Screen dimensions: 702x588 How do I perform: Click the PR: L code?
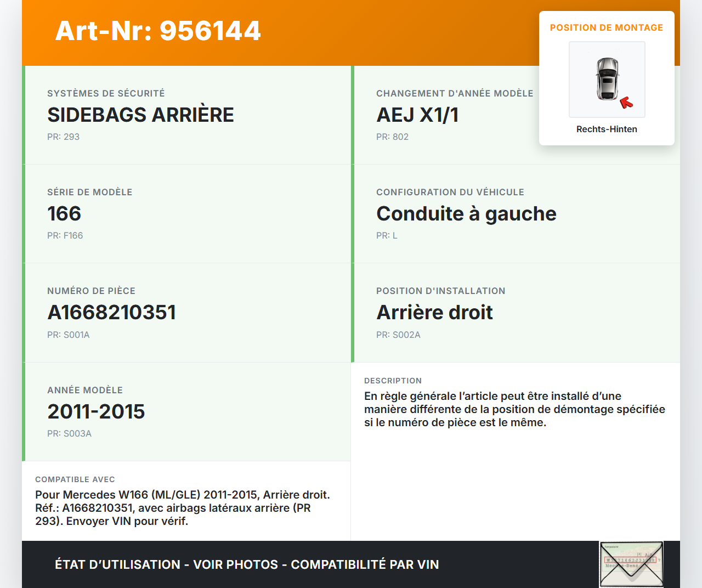click(387, 235)
